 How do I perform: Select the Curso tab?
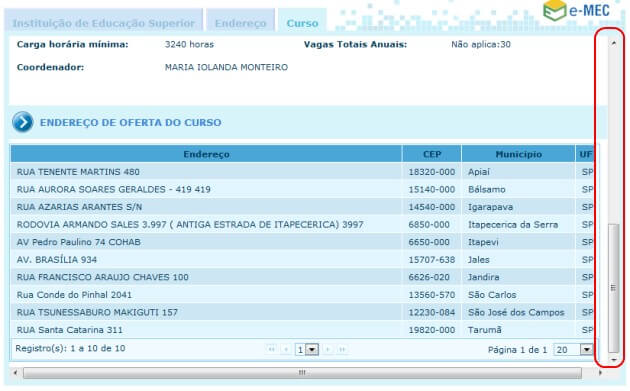click(x=302, y=21)
